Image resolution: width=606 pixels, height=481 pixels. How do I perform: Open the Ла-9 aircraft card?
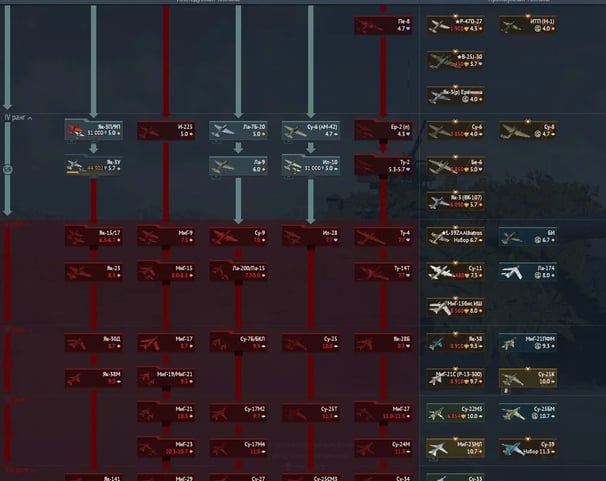(x=238, y=165)
